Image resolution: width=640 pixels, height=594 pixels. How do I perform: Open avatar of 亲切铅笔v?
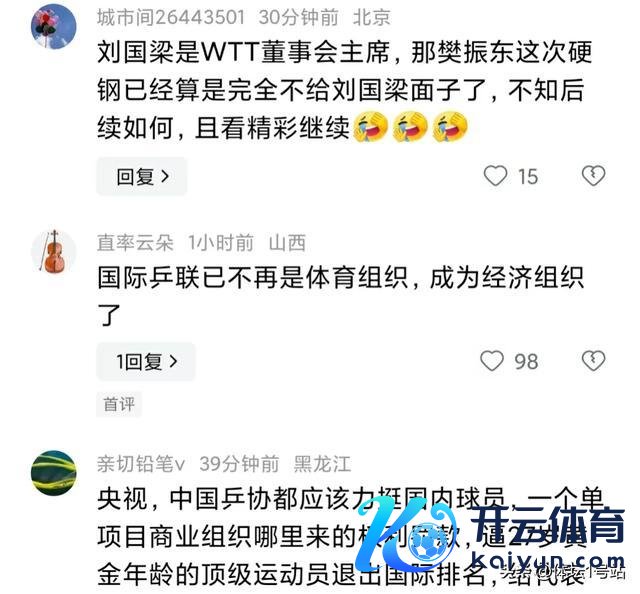coord(53,473)
